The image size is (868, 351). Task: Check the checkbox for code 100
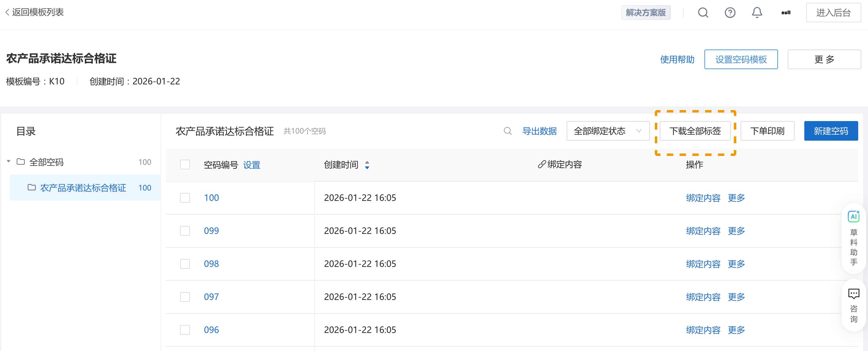185,198
